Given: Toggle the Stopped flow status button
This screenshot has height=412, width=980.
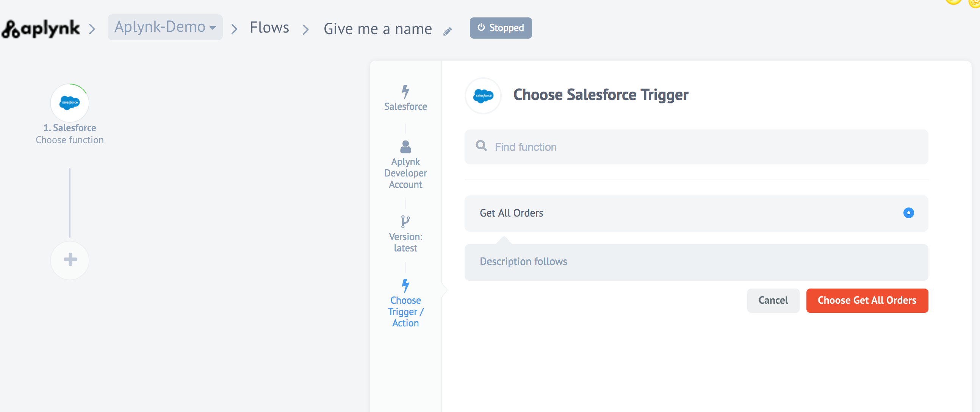Looking at the screenshot, I should coord(501,28).
